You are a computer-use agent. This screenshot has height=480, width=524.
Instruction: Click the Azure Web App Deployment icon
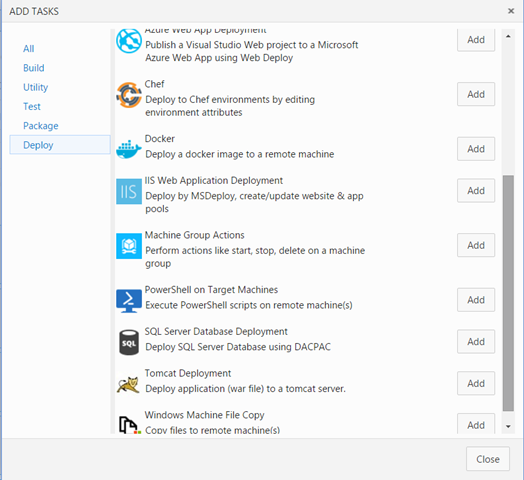[129, 41]
